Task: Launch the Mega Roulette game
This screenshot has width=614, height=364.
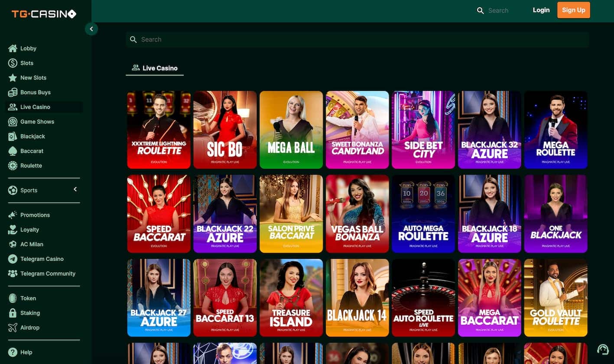Action: click(556, 130)
